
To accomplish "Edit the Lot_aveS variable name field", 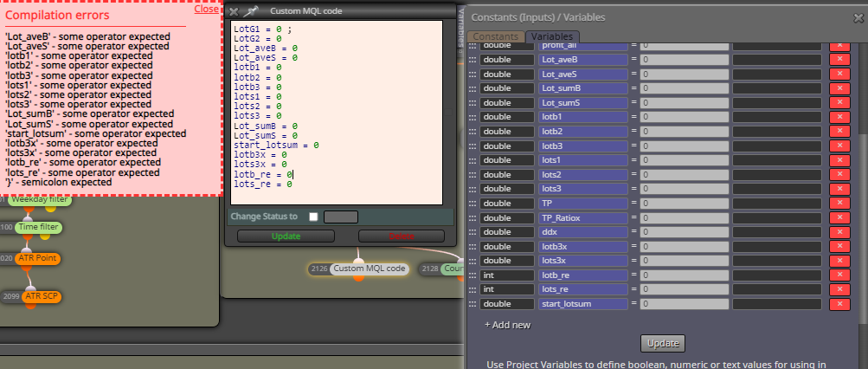I will (x=583, y=74).
